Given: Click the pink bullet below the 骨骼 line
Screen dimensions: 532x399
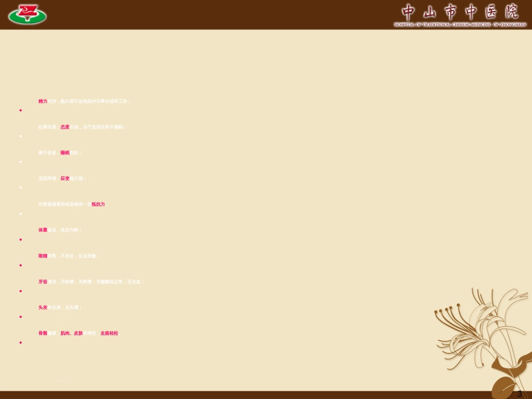Looking at the screenshot, I should 21,342.
